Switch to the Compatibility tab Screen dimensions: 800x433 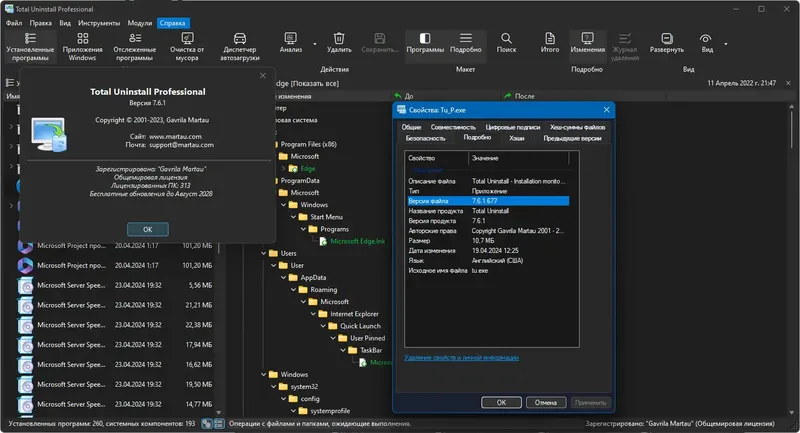pos(453,127)
